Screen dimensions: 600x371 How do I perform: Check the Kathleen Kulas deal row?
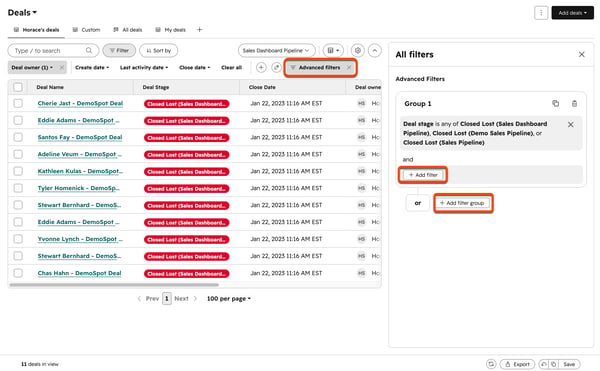pos(18,171)
